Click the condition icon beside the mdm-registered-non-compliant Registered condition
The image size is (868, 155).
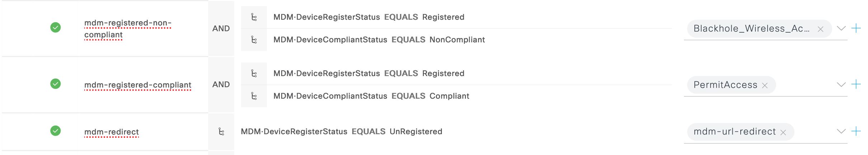[254, 17]
